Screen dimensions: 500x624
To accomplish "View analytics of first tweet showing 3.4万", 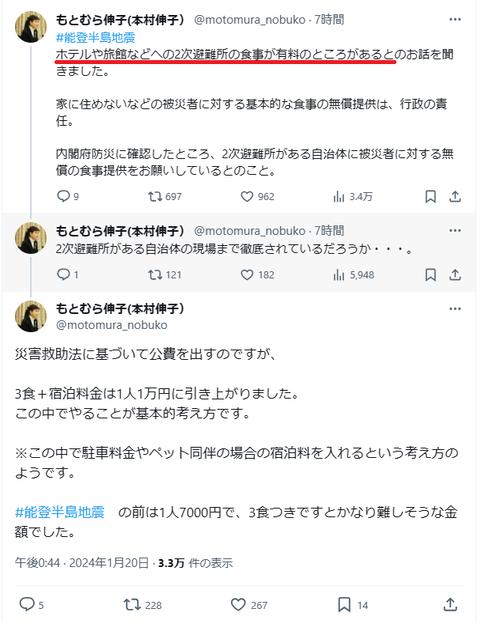I will (353, 196).
